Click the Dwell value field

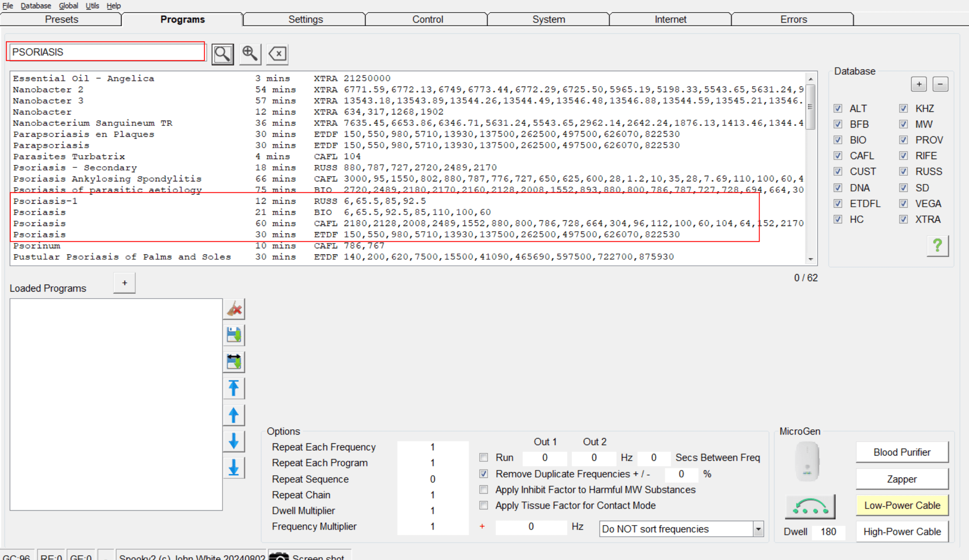[828, 532]
